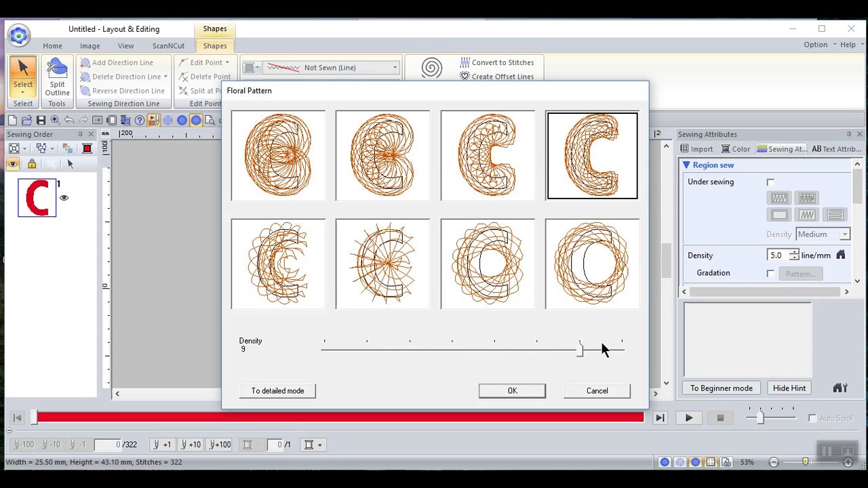Enable the Gradation checkbox
The width and height of the screenshot is (868, 488).
770,273
